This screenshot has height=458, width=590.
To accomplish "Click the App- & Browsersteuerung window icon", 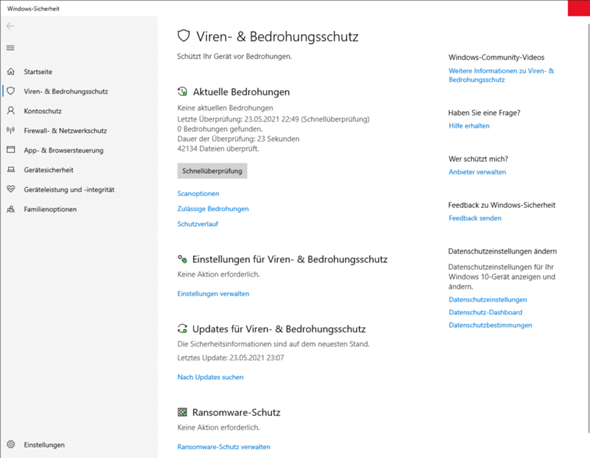I will pyautogui.click(x=11, y=150).
